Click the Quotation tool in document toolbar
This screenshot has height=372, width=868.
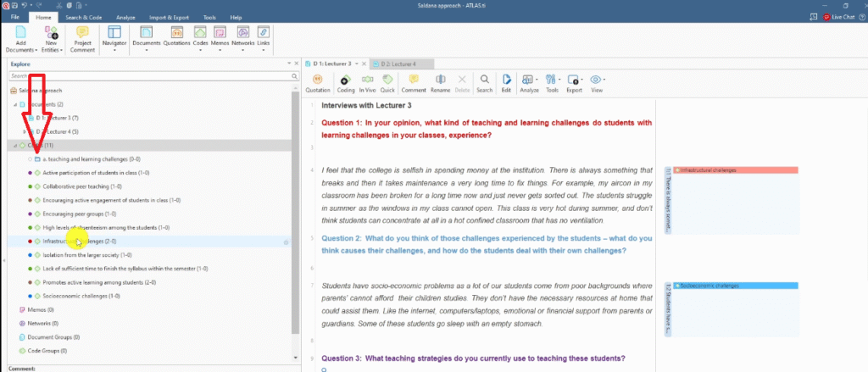point(317,82)
